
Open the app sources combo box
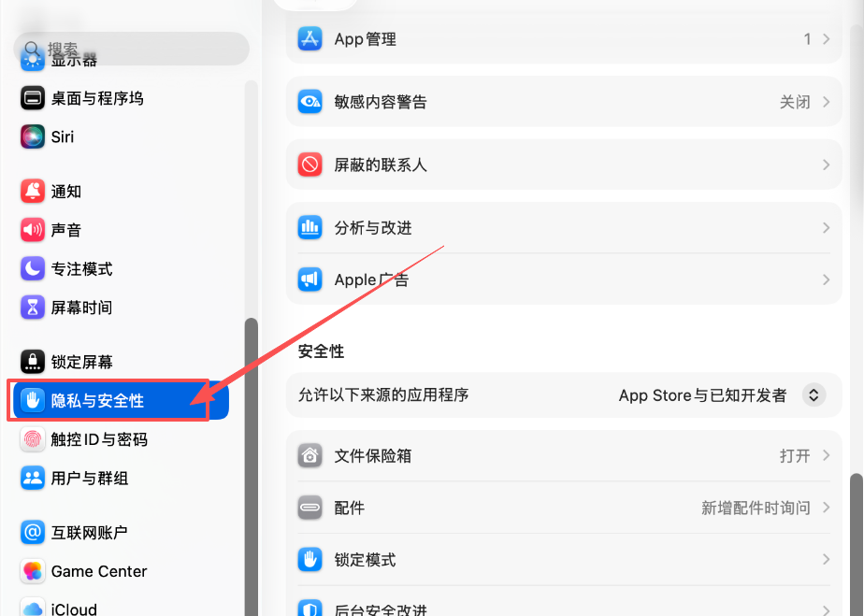tap(814, 394)
